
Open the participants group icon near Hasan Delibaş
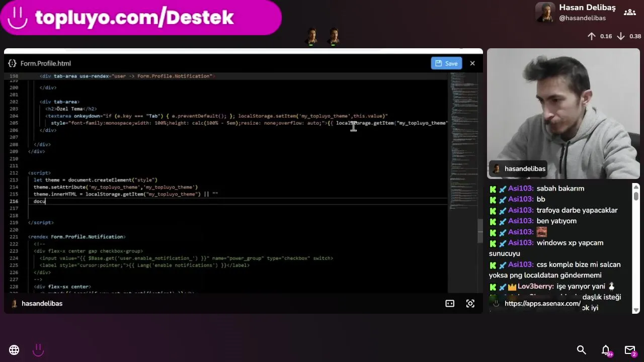[629, 13]
